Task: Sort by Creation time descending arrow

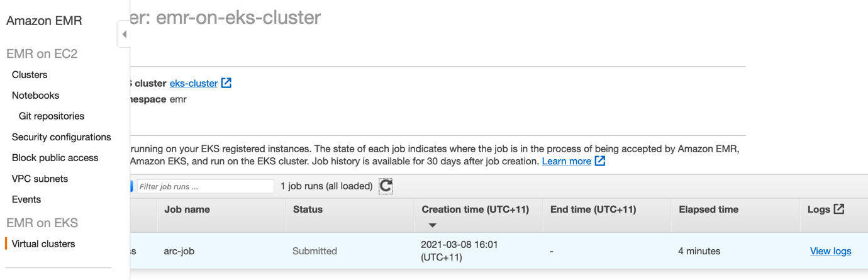Action: click(432, 225)
